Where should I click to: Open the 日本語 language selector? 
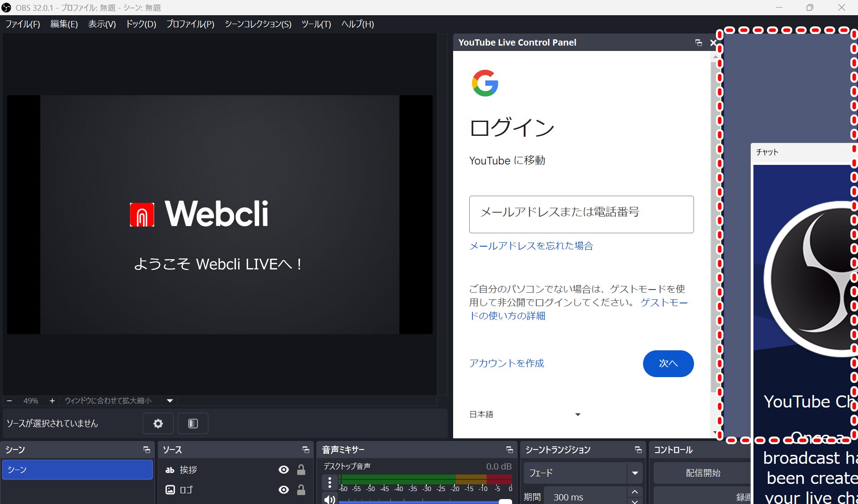(525, 415)
